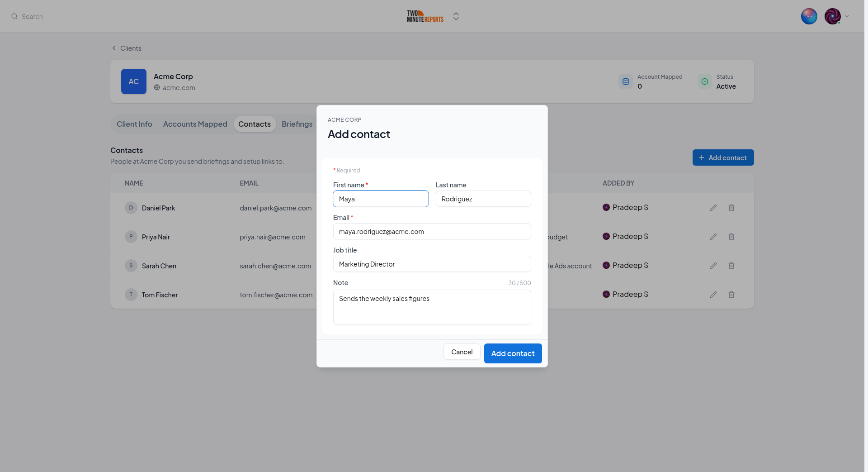Click the 30 / 500 note counter

coord(519,283)
